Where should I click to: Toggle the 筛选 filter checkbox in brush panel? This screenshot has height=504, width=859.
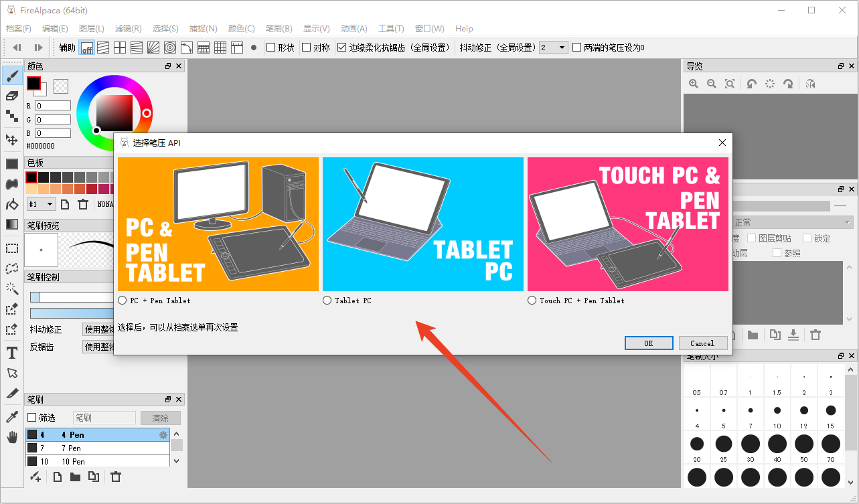tap(31, 418)
